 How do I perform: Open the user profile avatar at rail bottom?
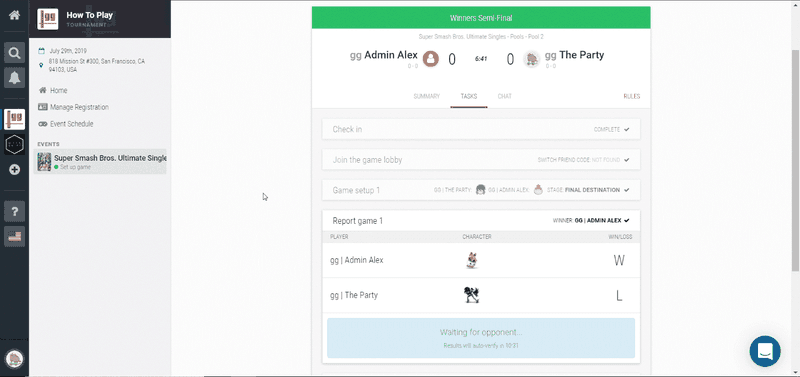(14, 358)
